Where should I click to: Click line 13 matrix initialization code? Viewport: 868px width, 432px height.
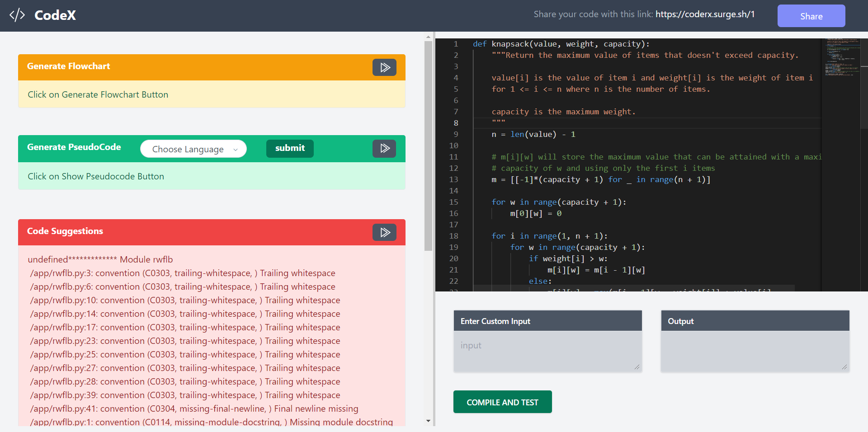tap(601, 179)
